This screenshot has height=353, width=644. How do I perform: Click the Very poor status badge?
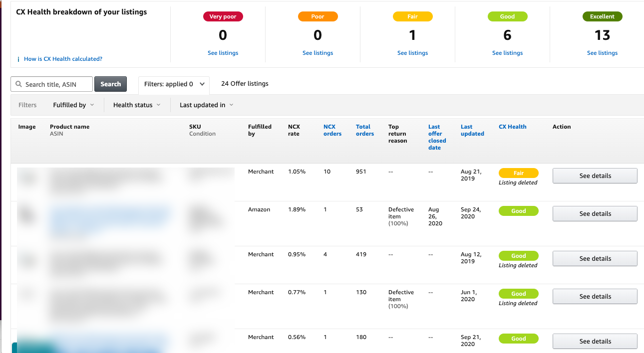[x=223, y=16]
